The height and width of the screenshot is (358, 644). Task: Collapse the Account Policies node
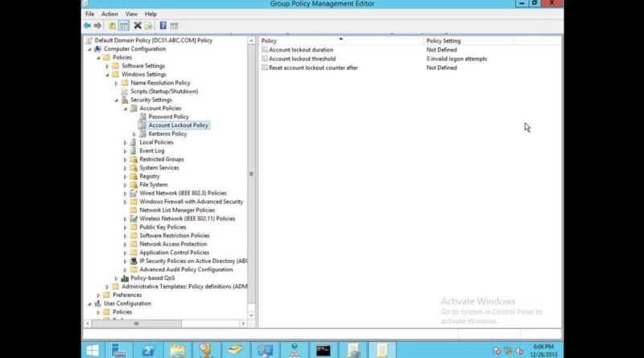[126, 109]
